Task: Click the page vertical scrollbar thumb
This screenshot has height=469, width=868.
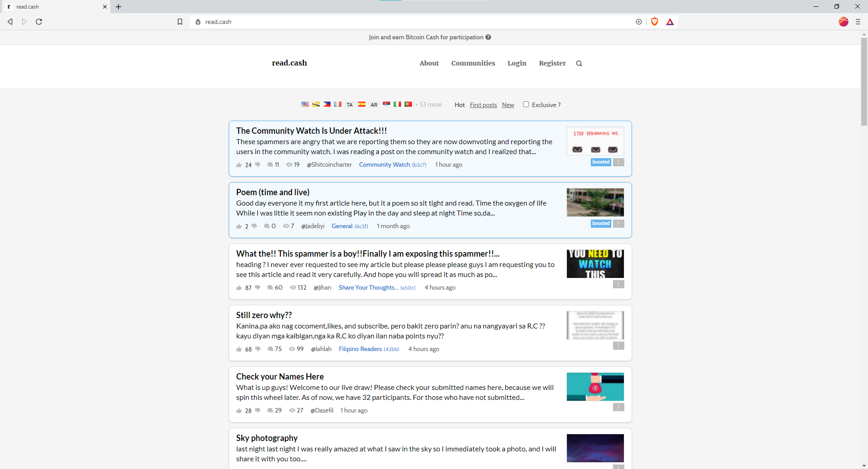Action: click(864, 81)
